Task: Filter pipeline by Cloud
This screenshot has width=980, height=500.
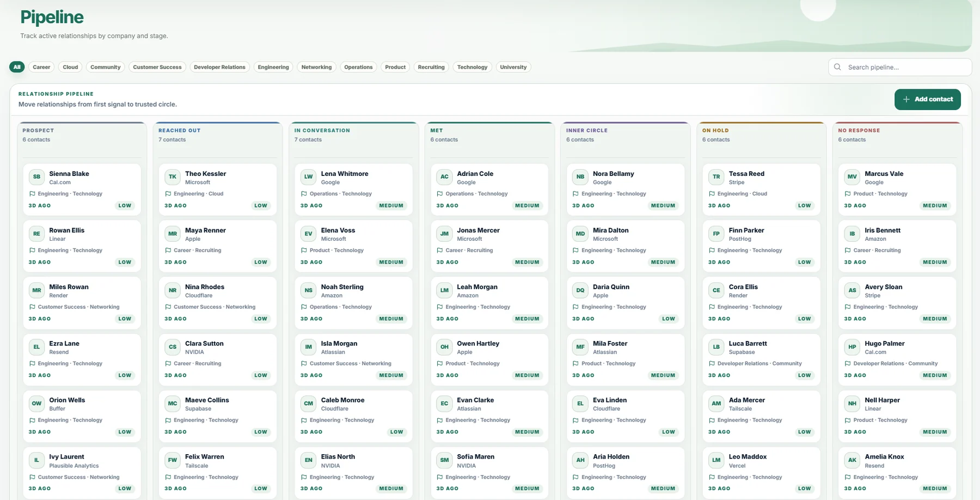Action: (x=70, y=67)
